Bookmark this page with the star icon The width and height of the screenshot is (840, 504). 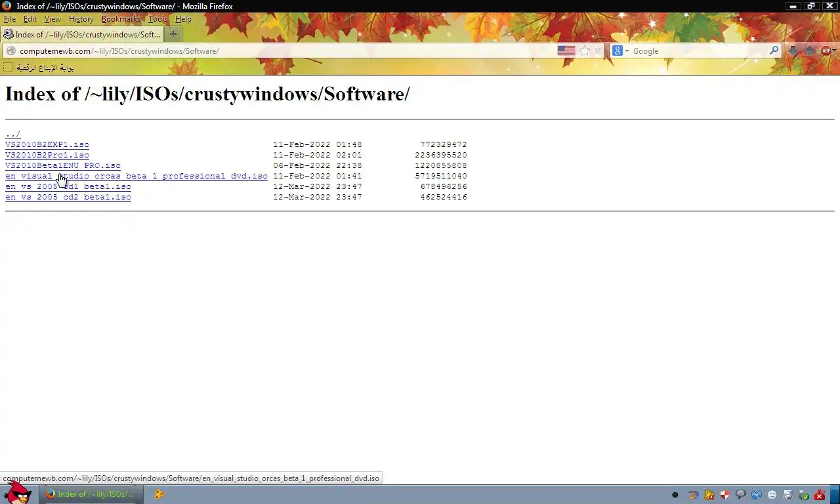click(584, 51)
